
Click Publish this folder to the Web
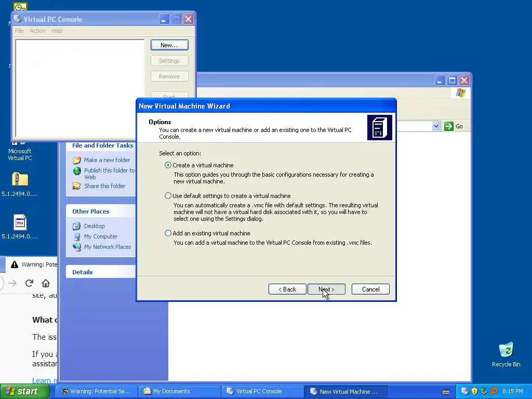pos(109,174)
